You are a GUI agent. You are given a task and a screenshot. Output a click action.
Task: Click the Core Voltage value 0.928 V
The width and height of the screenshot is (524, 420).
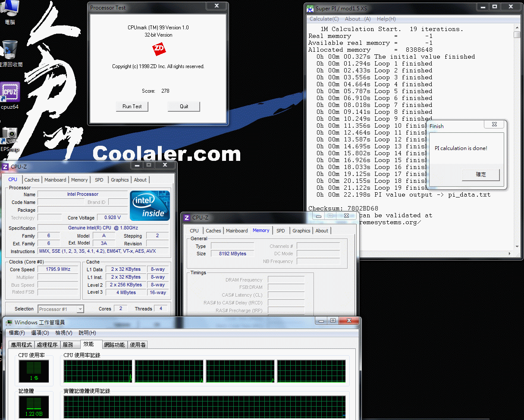(x=113, y=217)
